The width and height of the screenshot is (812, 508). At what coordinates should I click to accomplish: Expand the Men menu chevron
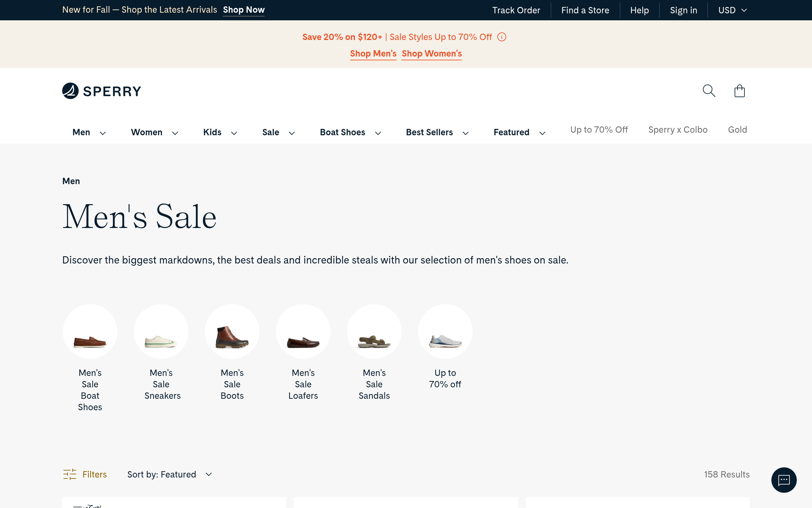pos(103,133)
